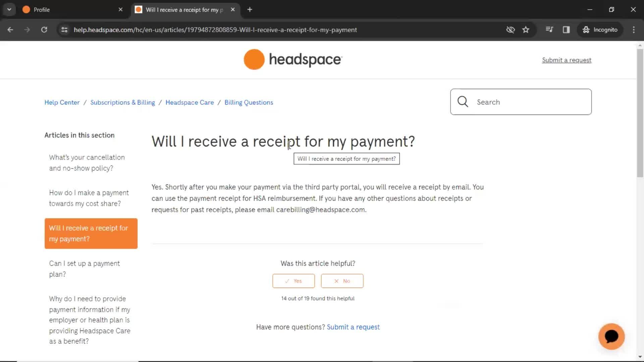The height and width of the screenshot is (362, 644).
Task: Open Headspace Care breadcrumb
Action: tap(190, 103)
